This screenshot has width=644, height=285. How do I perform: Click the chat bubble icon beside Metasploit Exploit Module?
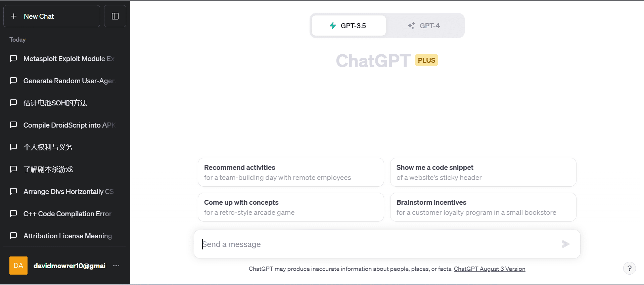point(13,59)
